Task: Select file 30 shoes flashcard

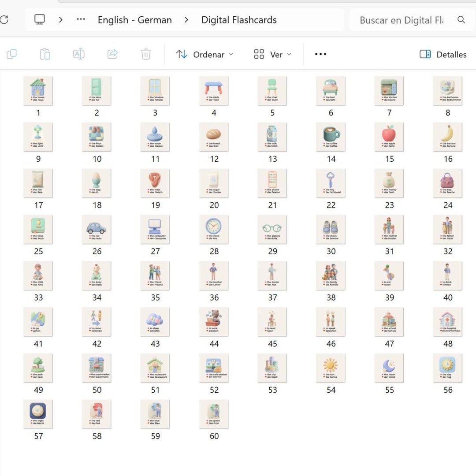Action: (331, 229)
